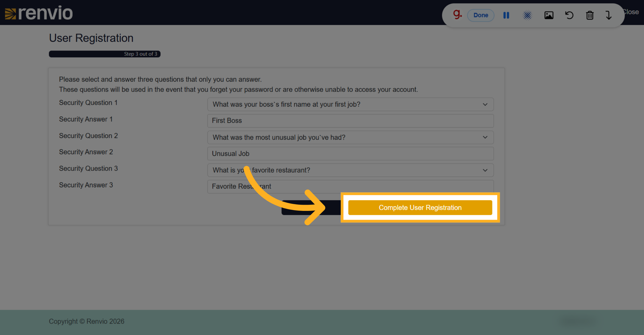Click the Security Question 1 label
The height and width of the screenshot is (335, 644).
pyautogui.click(x=88, y=103)
